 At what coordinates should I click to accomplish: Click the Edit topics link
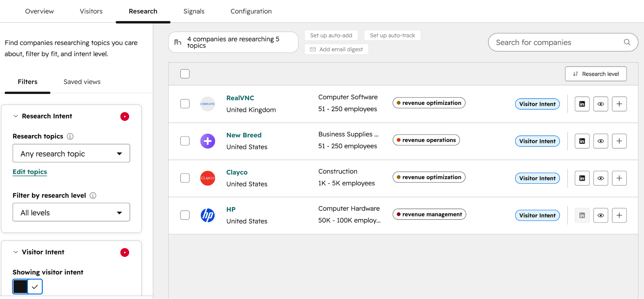pos(30,172)
